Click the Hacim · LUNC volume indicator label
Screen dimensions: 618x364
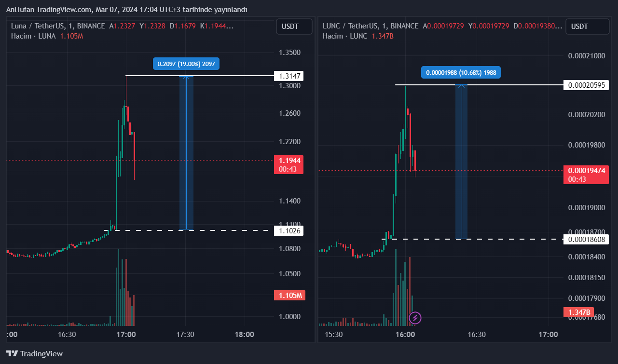[345, 36]
